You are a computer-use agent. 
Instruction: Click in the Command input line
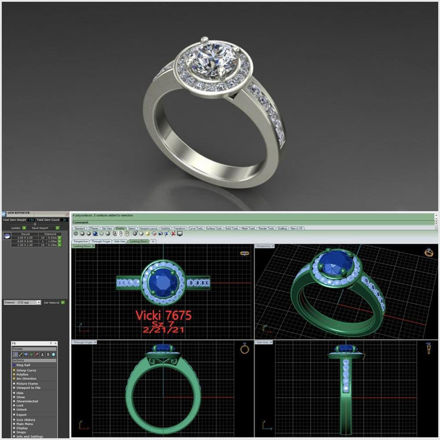tap(253, 222)
